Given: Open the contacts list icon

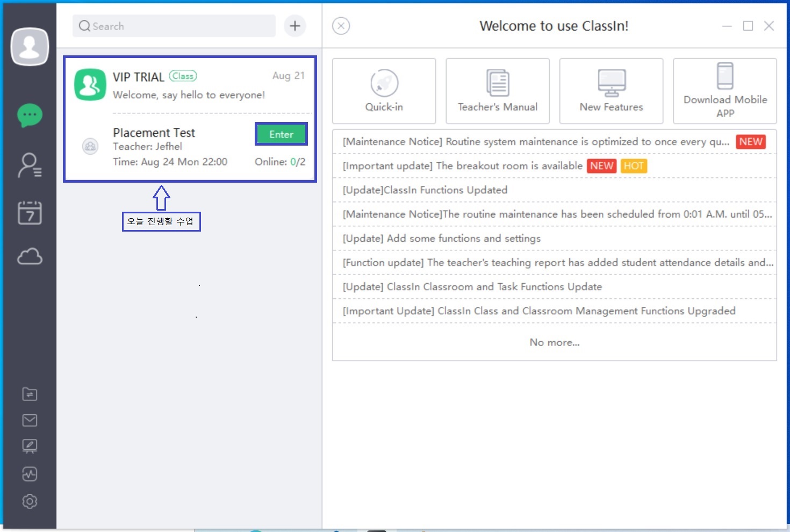Looking at the screenshot, I should click(x=30, y=165).
